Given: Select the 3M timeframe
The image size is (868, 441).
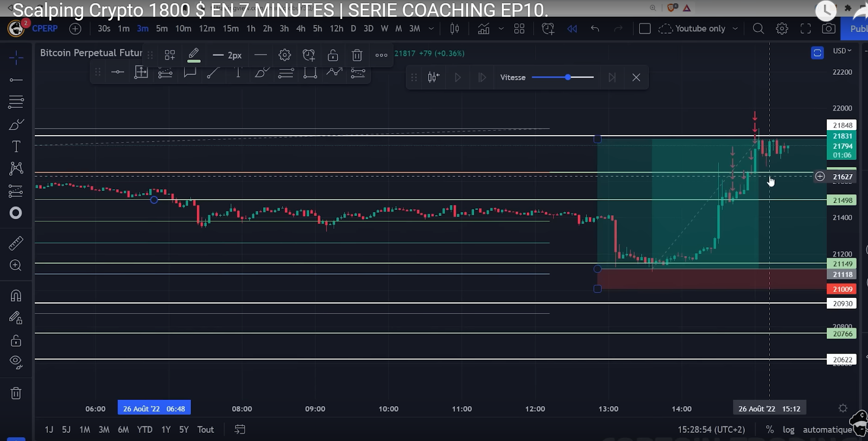Looking at the screenshot, I should point(414,29).
